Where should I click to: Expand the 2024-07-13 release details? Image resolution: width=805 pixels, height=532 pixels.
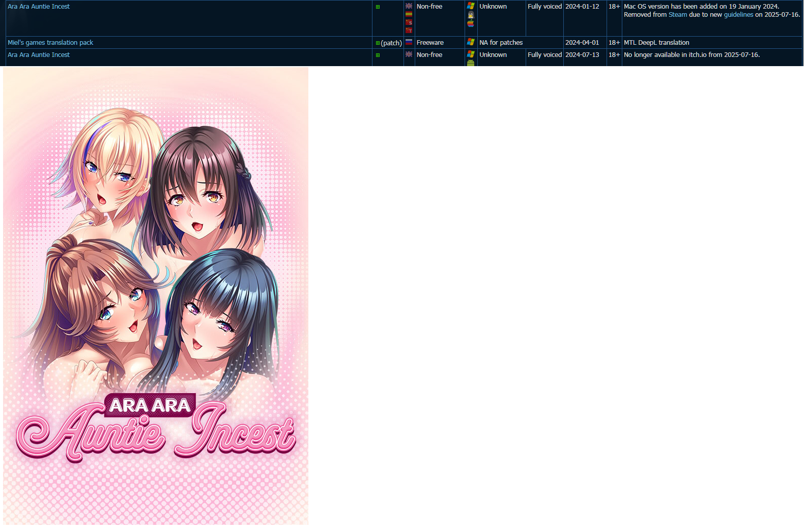click(378, 55)
